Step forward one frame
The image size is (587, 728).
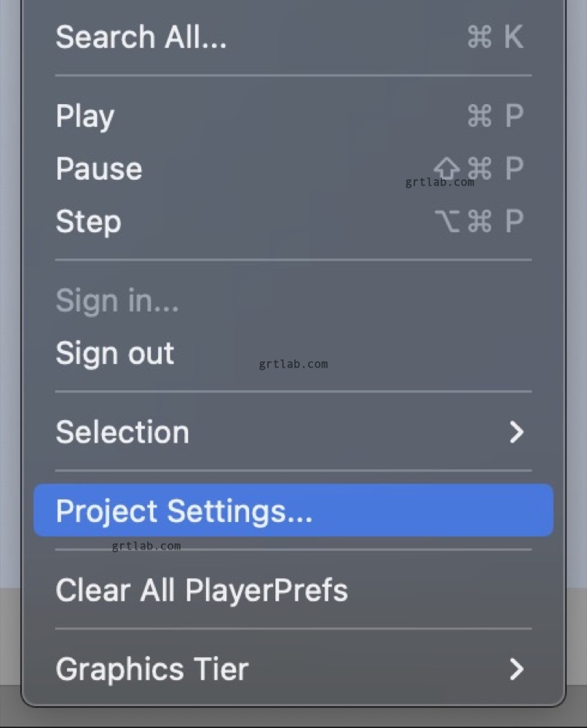tap(88, 221)
